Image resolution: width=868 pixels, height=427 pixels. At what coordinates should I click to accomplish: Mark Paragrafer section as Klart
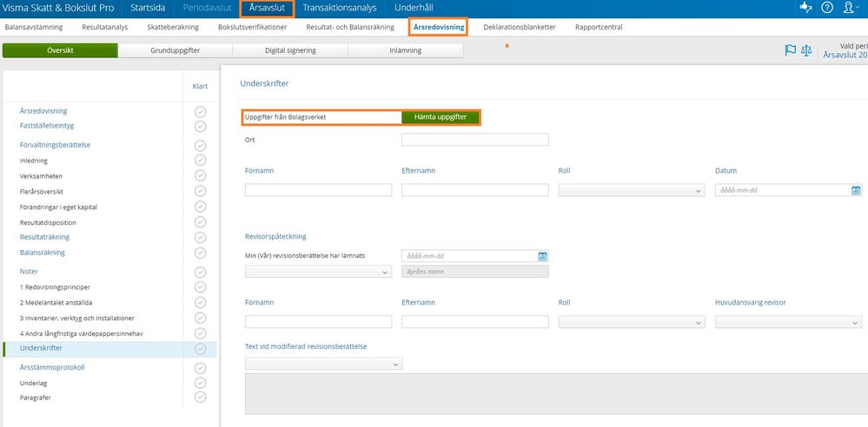[x=201, y=397]
